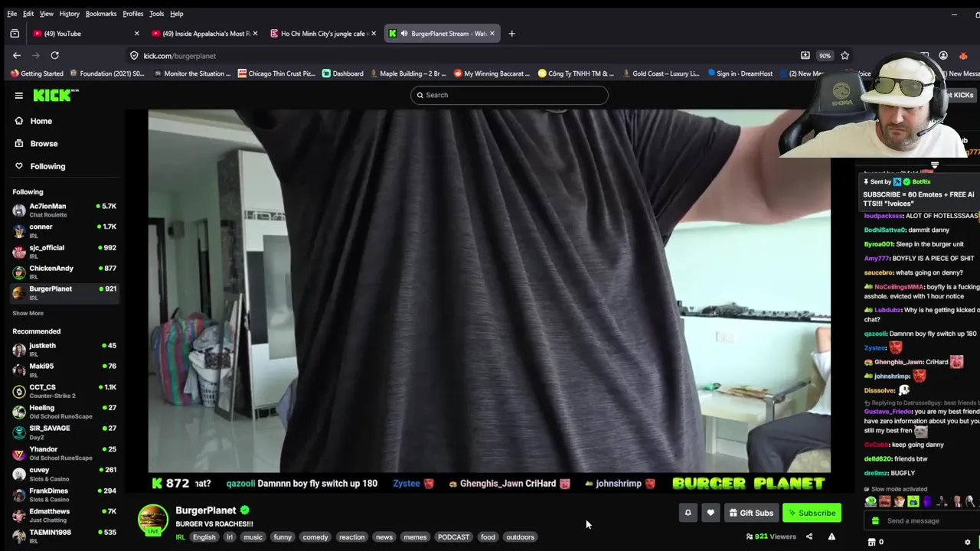Select the music tag
The width and height of the screenshot is (980, 551).
253,537
